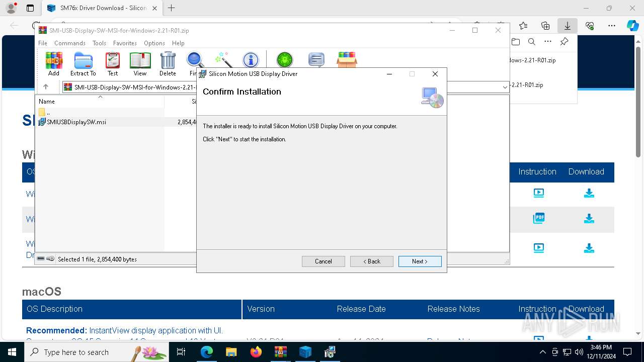The height and width of the screenshot is (362, 644).
Task: Run the Test archive tool in WinRAR
Action: pyautogui.click(x=113, y=64)
